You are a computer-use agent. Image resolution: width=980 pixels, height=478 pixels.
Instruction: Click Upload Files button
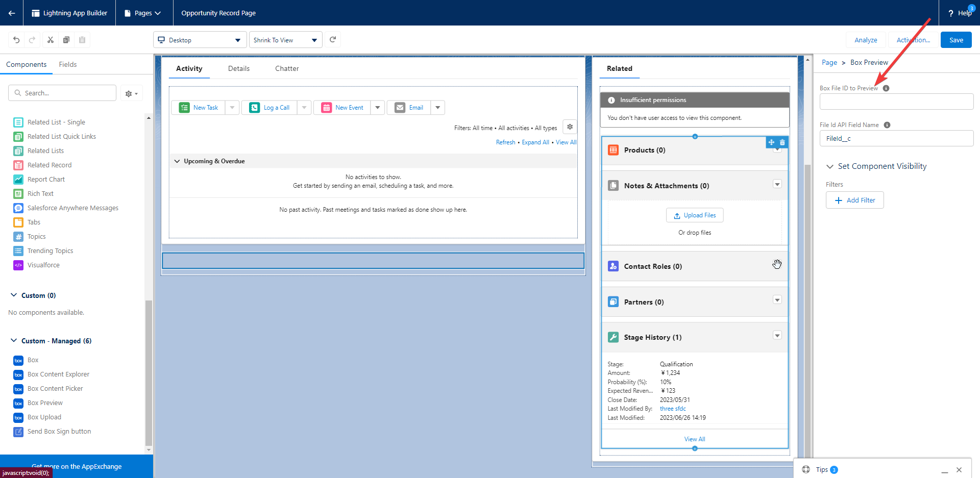(695, 215)
